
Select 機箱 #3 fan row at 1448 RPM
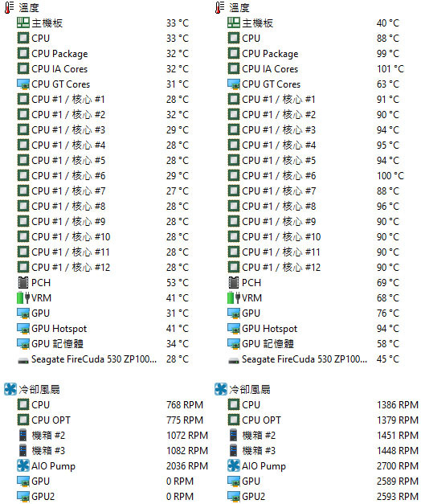tap(323, 450)
